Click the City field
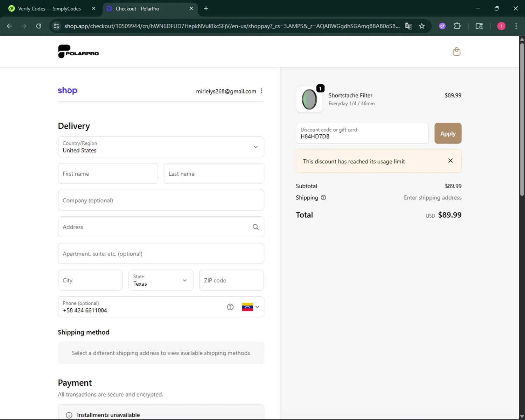This screenshot has width=525, height=420. click(90, 280)
